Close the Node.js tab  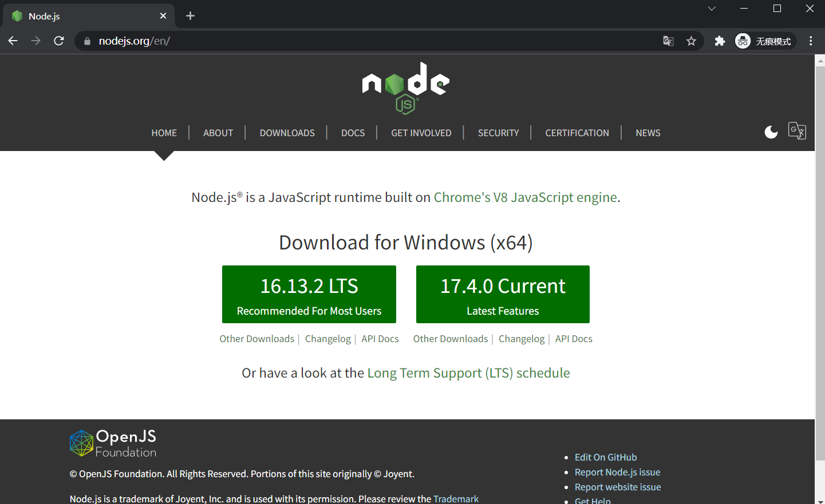coord(163,16)
